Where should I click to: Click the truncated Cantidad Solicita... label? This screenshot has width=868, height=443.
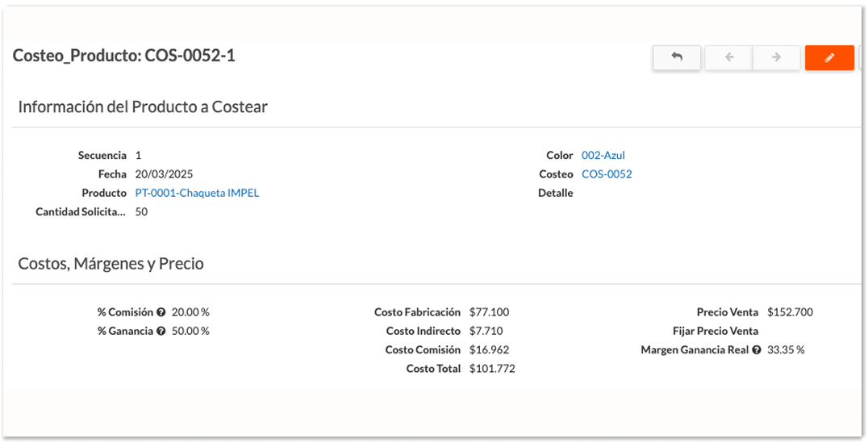coord(81,212)
